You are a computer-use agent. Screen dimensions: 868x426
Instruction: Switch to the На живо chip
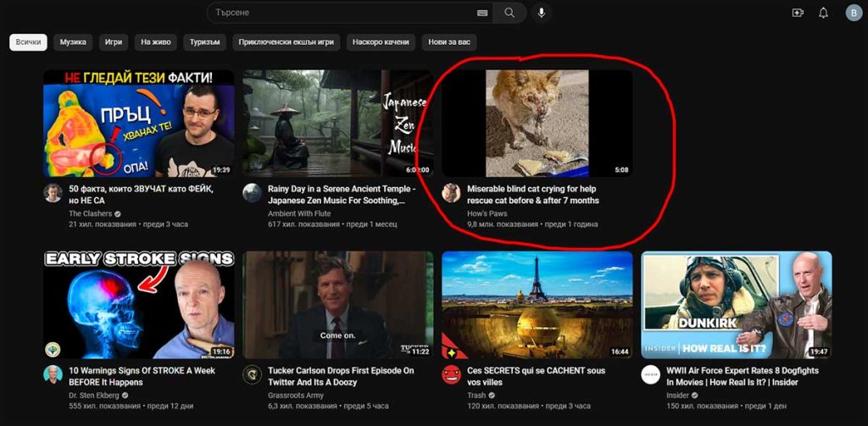tap(156, 41)
